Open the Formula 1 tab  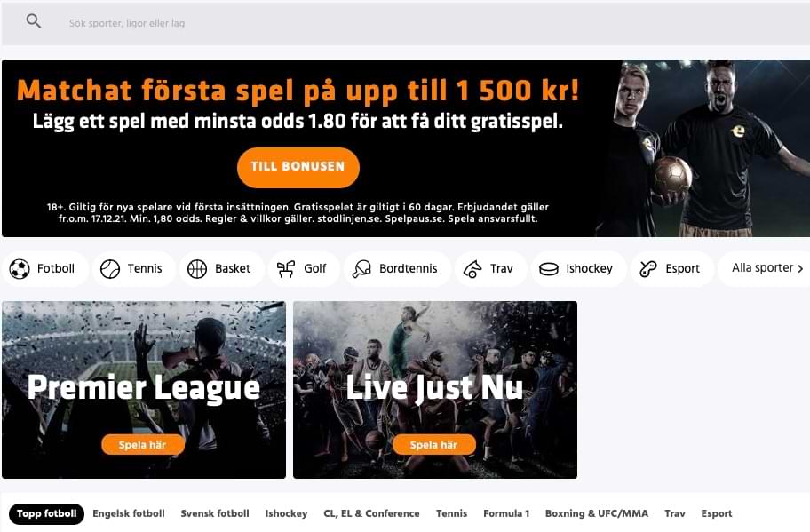point(506,513)
